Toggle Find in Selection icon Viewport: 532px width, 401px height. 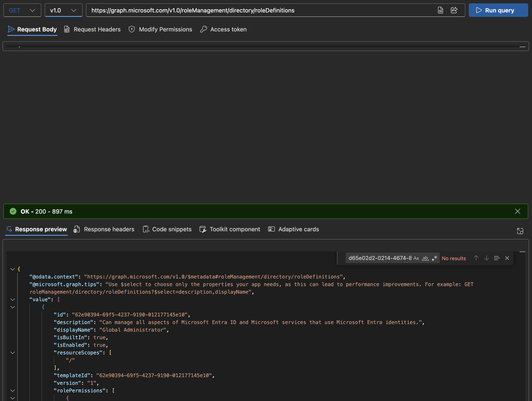point(497,258)
